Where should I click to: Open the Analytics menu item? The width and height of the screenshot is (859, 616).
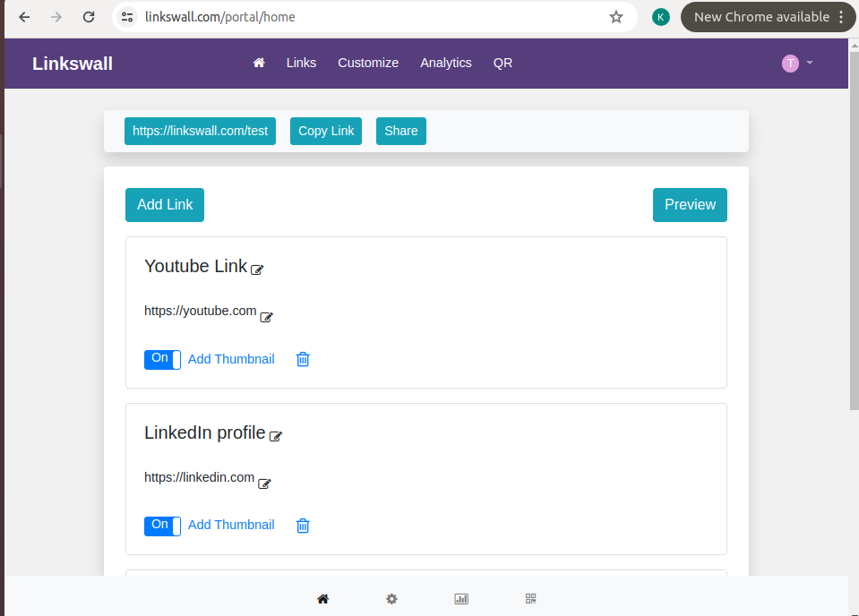pos(446,63)
